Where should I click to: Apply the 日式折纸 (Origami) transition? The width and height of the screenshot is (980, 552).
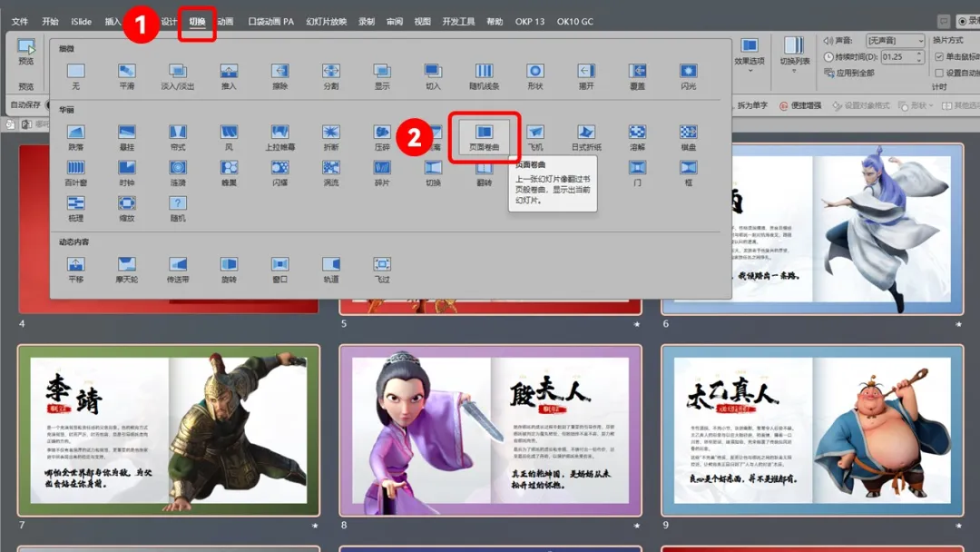click(586, 137)
